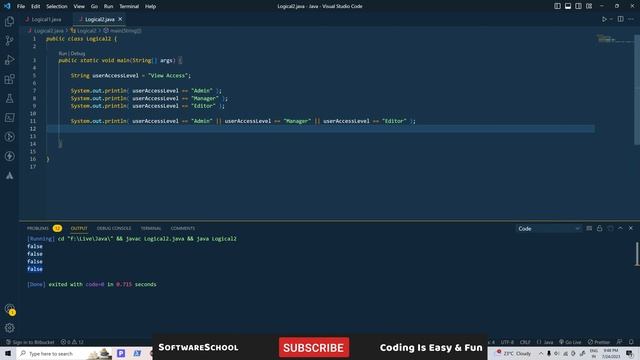The image size is (640, 360).
Task: Toggle output scroll lock
Action: pyautogui.click(x=600, y=229)
